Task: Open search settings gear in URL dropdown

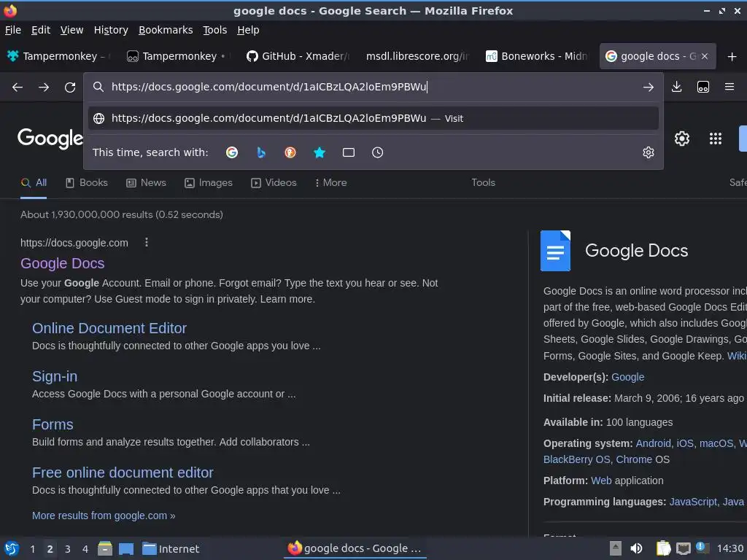Action: [x=648, y=152]
